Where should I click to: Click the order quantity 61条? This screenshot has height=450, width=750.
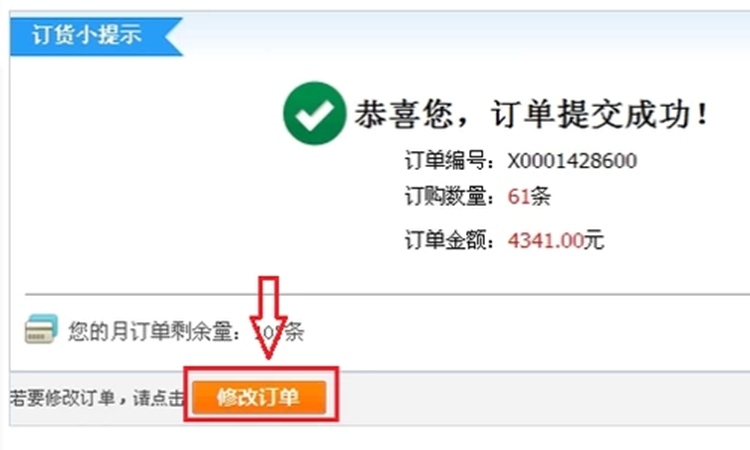[529, 196]
